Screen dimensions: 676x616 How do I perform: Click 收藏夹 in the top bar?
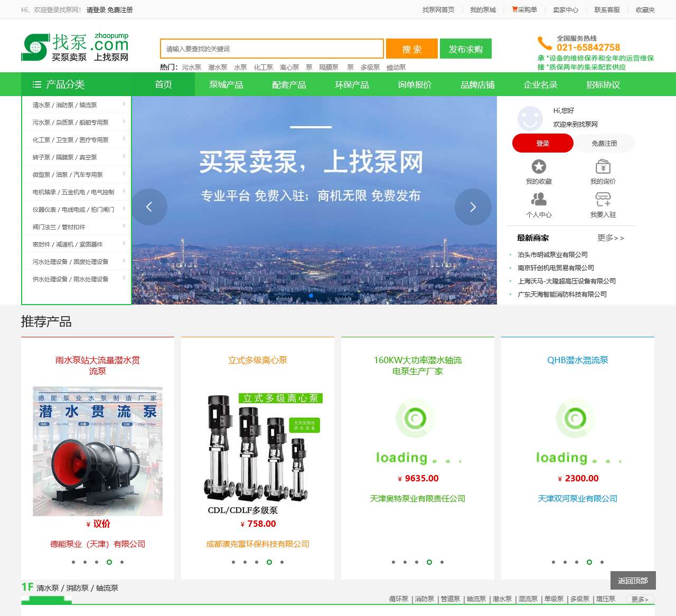click(645, 10)
